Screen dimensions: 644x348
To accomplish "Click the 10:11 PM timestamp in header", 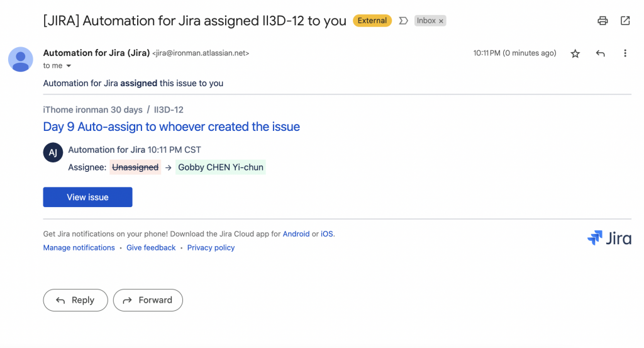I will click(x=514, y=53).
